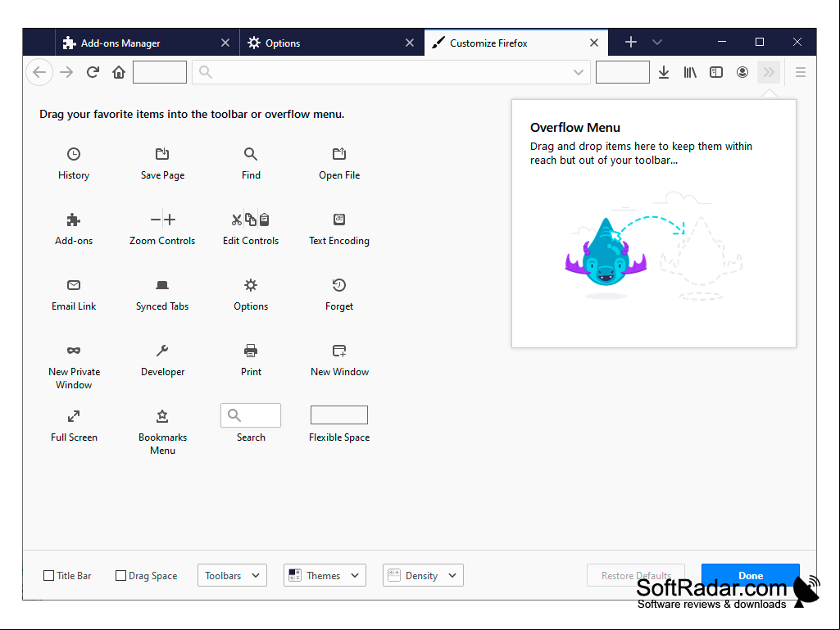Click the Overflow Menu drop area
This screenshot has height=630, width=840.
tap(654, 224)
